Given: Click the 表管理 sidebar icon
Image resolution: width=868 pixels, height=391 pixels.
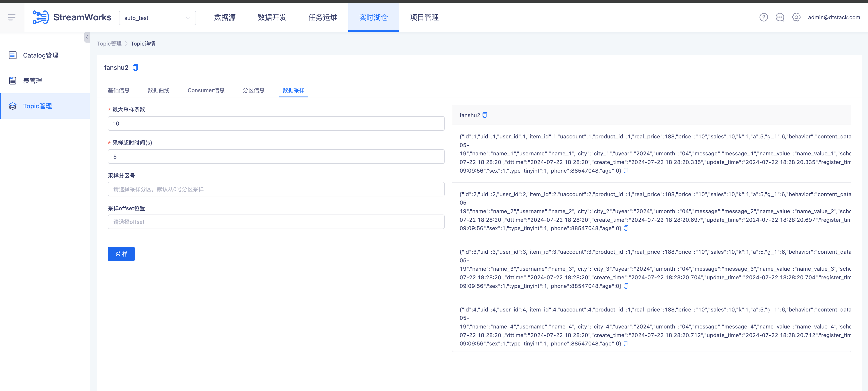Looking at the screenshot, I should [x=12, y=80].
